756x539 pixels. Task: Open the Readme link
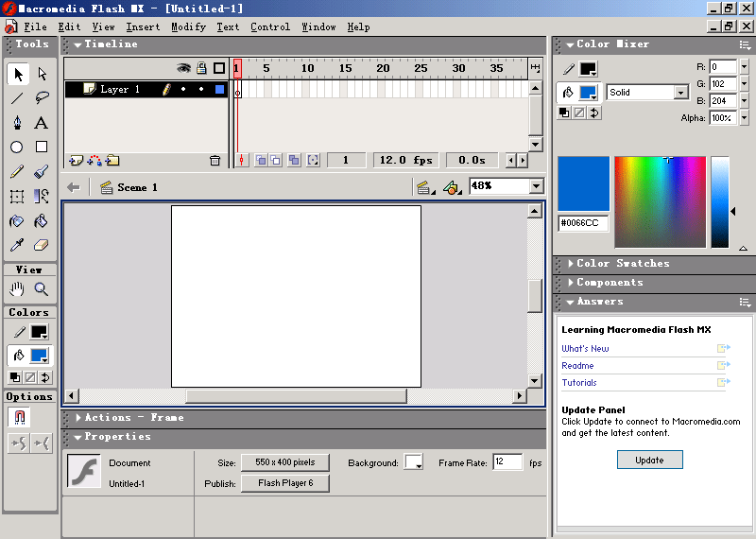click(577, 366)
